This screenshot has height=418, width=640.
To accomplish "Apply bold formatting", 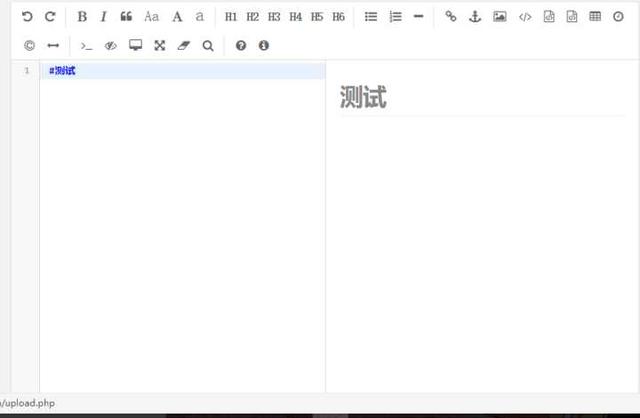I will (82, 17).
